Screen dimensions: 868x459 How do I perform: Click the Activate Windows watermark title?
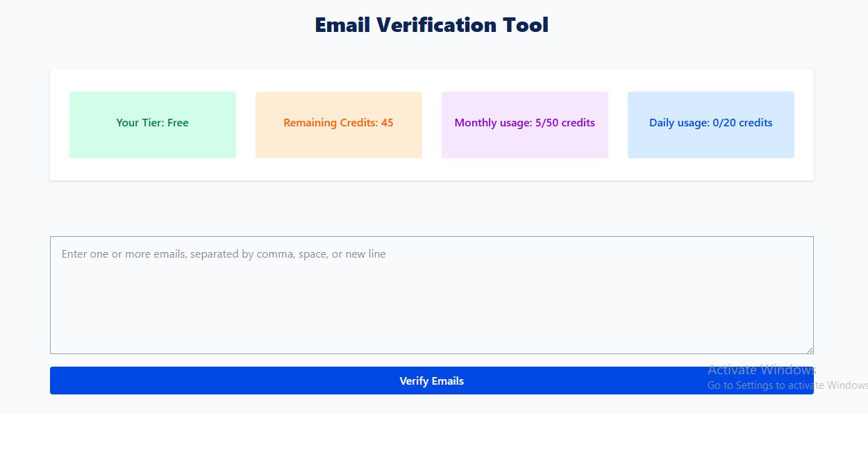click(x=762, y=369)
